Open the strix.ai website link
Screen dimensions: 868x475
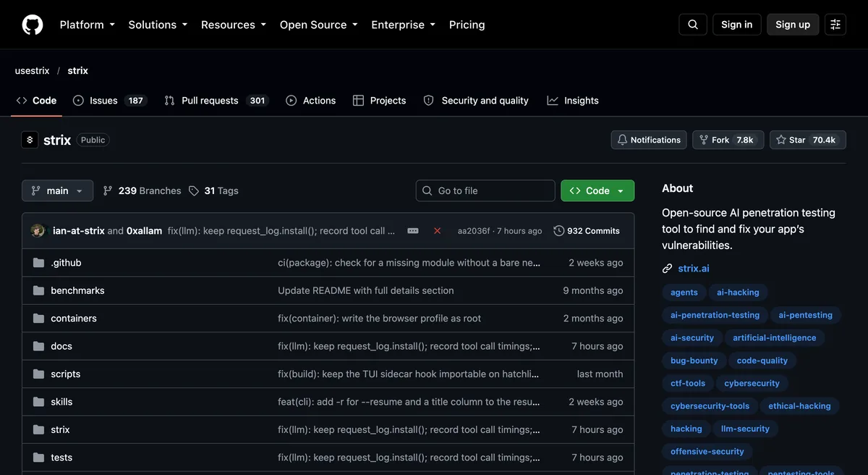coord(694,269)
